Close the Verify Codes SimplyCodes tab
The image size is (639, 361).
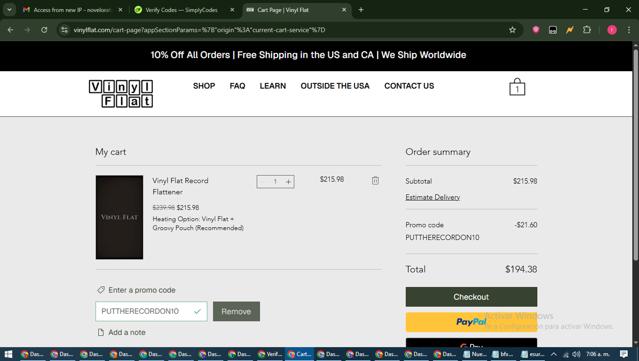232,10
